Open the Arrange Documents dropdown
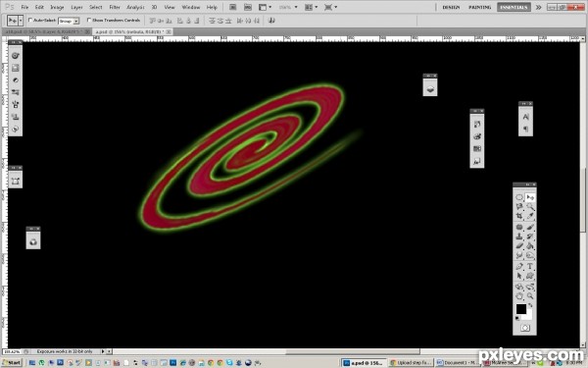Viewport: 588px width, 368px height. click(311, 7)
